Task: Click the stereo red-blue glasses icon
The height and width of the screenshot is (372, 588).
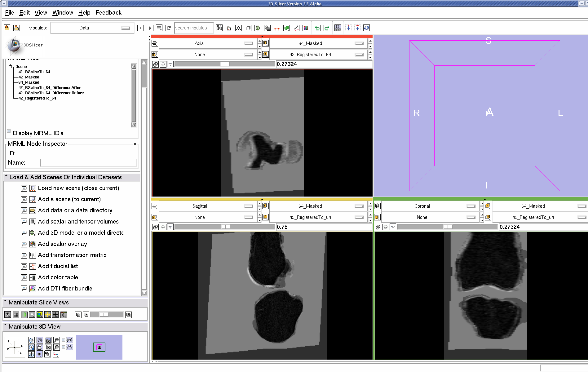Action: [56, 354]
